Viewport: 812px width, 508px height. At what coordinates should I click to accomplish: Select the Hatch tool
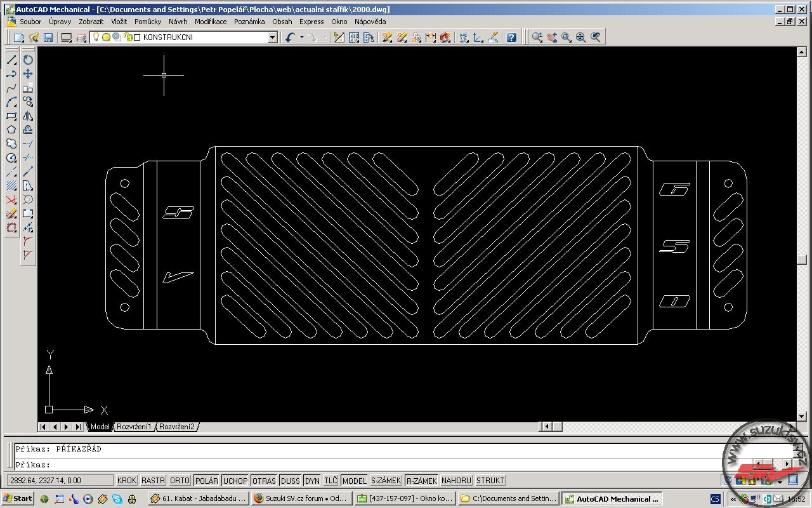click(x=11, y=185)
